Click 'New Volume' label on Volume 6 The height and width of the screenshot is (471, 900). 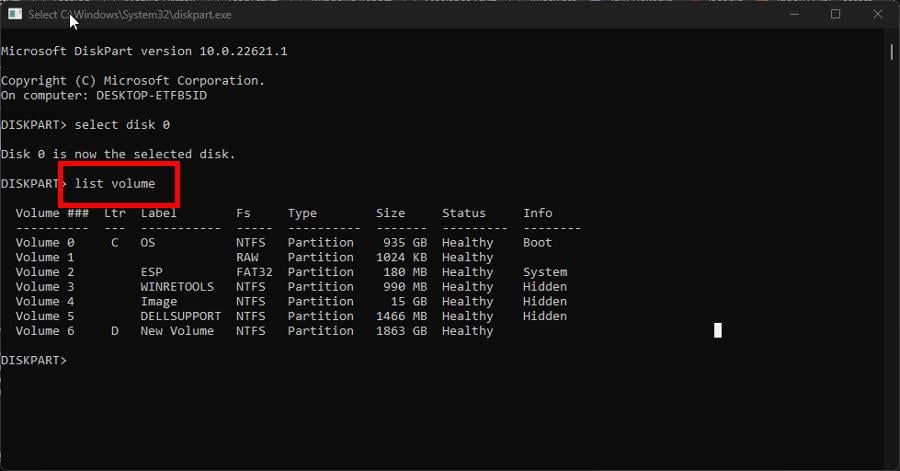(x=177, y=331)
